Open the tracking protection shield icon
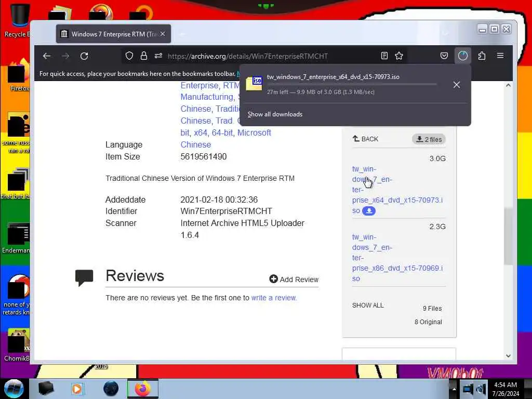The image size is (532, 399). pos(129,56)
